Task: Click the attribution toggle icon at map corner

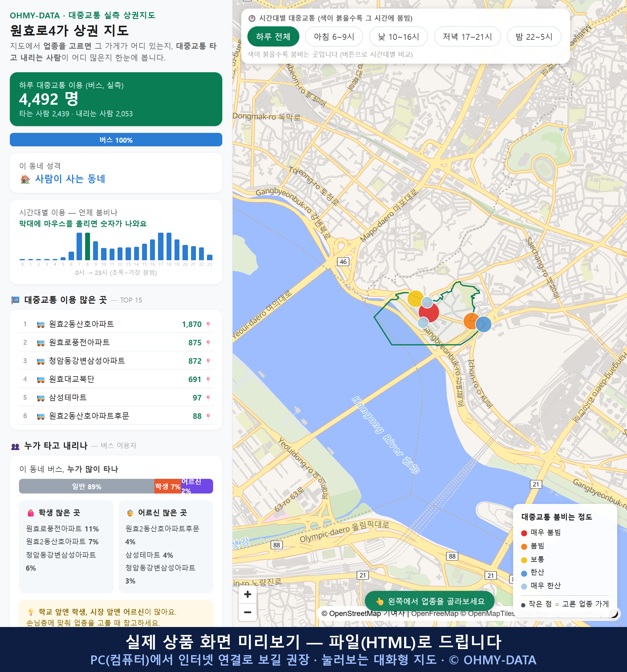Action: click(x=614, y=613)
